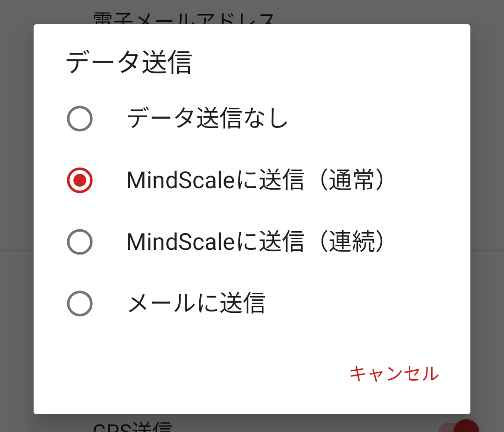Pick the メールに送信 radio button
The height and width of the screenshot is (432, 504).
click(x=80, y=304)
